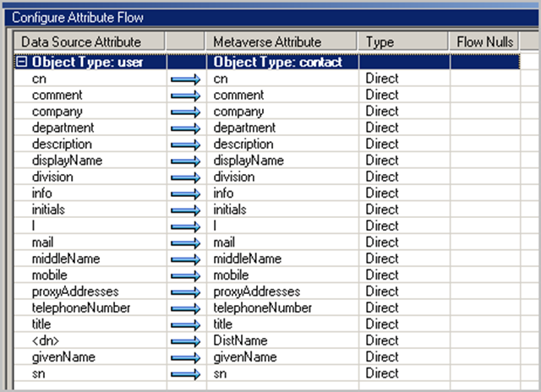Click the flow arrow for the mail attribute
The width and height of the screenshot is (541, 392).
(185, 242)
